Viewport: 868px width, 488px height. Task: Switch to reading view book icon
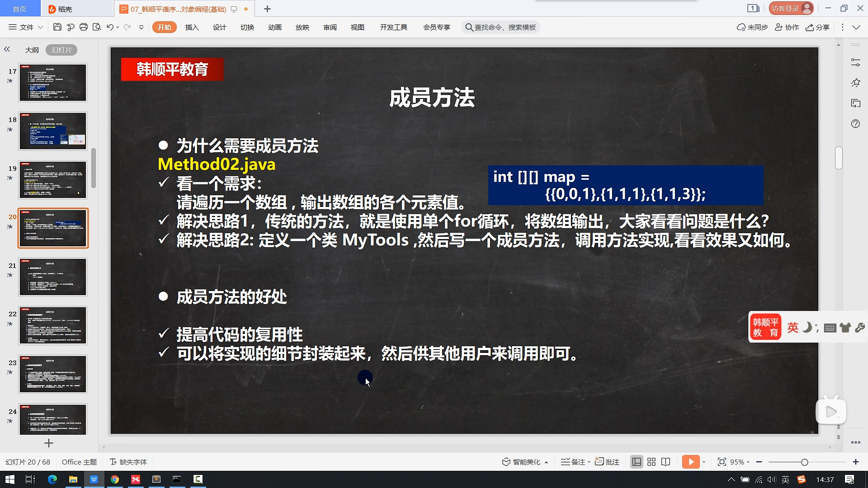click(665, 462)
